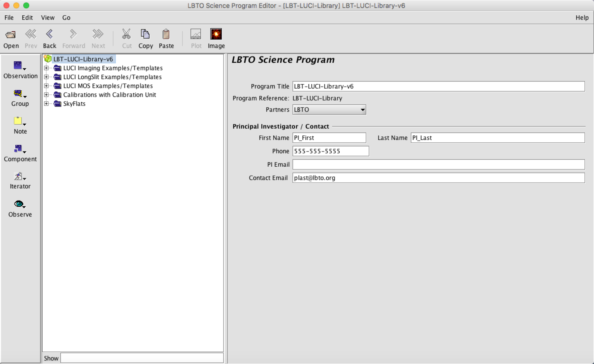
Task: Expand LUCI MOS Examples/Templates node
Action: pyautogui.click(x=46, y=86)
